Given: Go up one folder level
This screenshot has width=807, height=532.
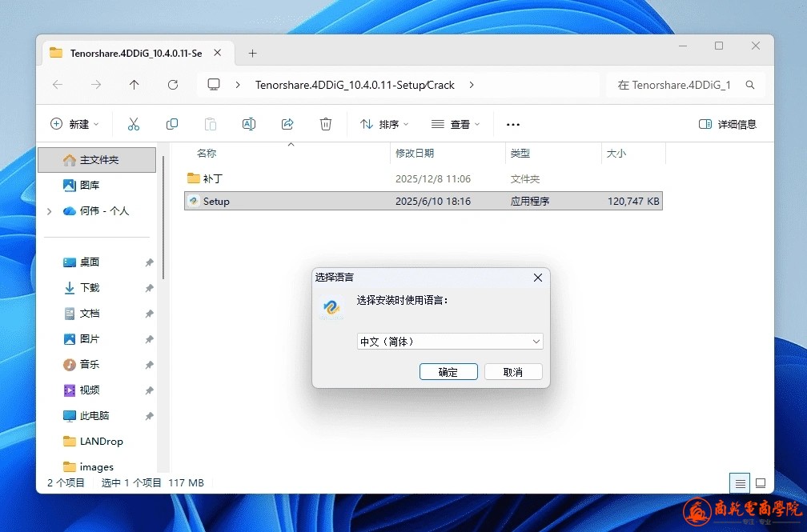Looking at the screenshot, I should coord(134,85).
